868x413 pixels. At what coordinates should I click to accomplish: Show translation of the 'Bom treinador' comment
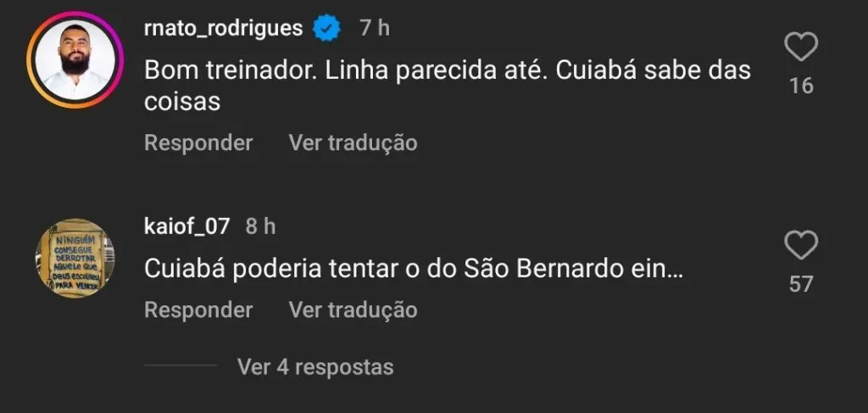353,142
